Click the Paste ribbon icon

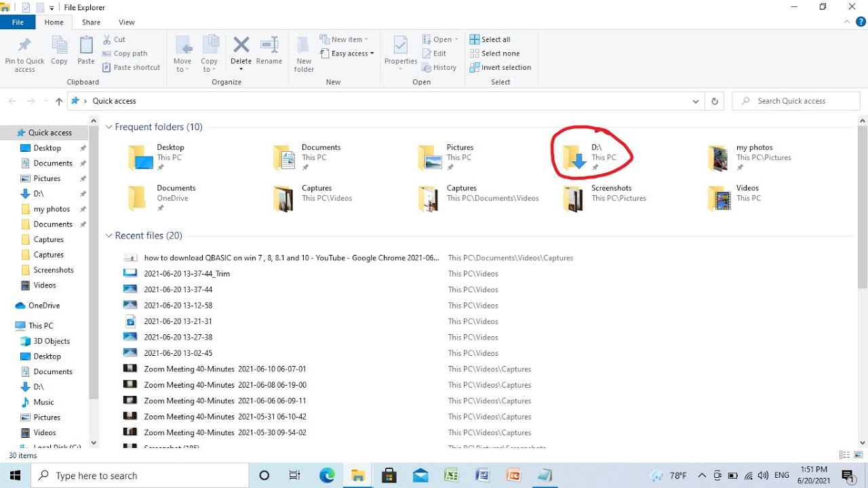click(x=86, y=46)
